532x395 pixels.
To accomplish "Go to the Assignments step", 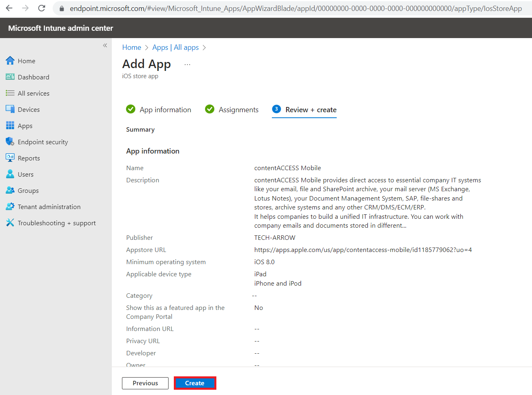I will pos(238,110).
